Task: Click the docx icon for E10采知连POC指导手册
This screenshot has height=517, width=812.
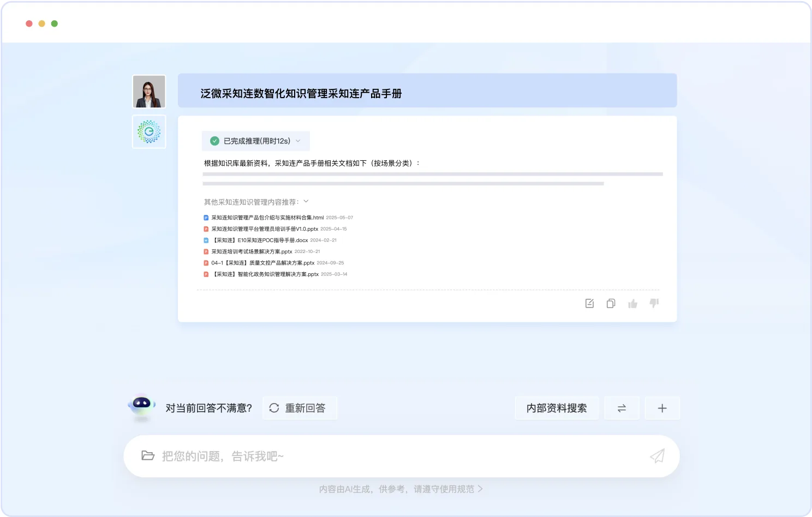Action: [206, 240]
